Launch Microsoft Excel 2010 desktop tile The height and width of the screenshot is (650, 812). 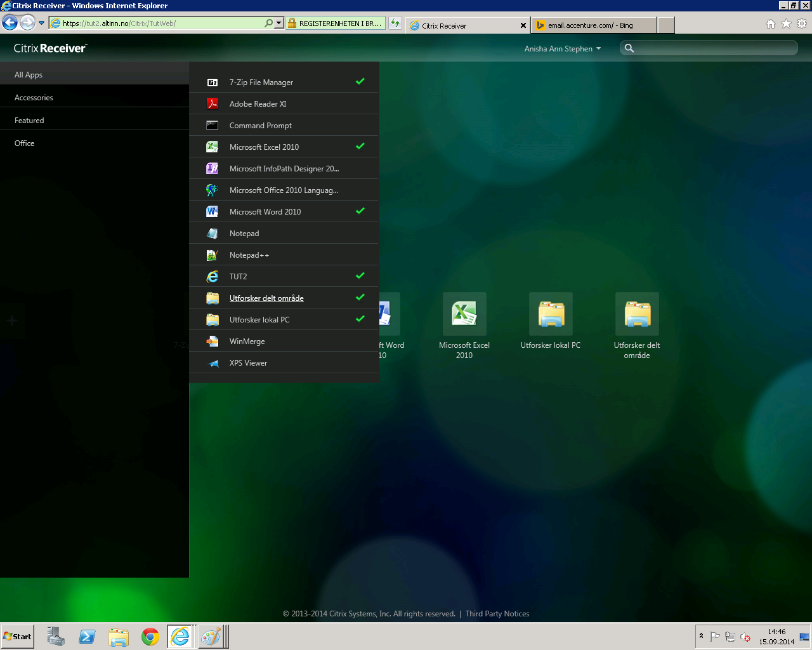point(464,314)
